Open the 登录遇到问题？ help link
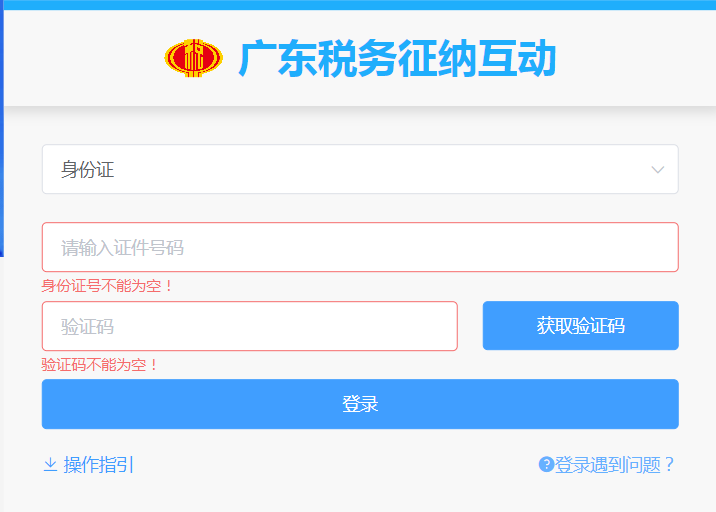The image size is (716, 512). (615, 464)
